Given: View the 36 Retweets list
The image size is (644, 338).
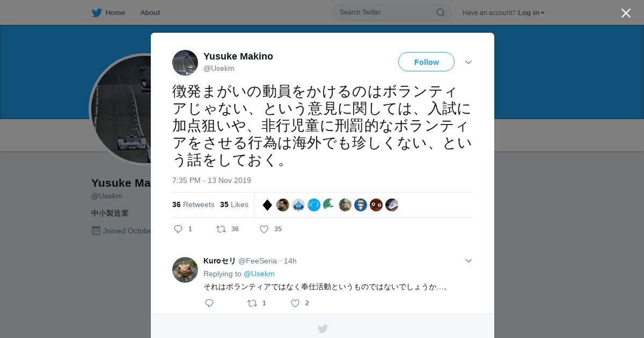Looking at the screenshot, I should (193, 204).
